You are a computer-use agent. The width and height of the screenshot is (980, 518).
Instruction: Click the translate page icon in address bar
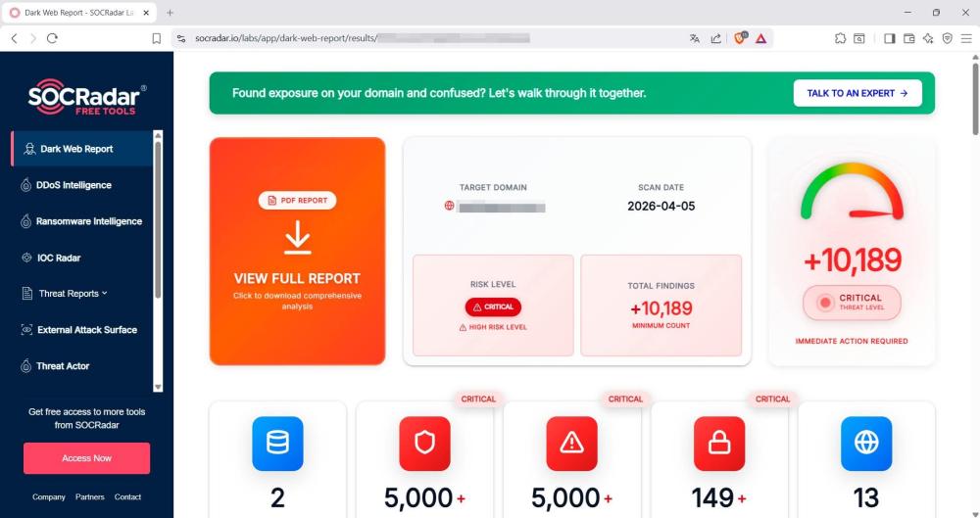coord(695,38)
